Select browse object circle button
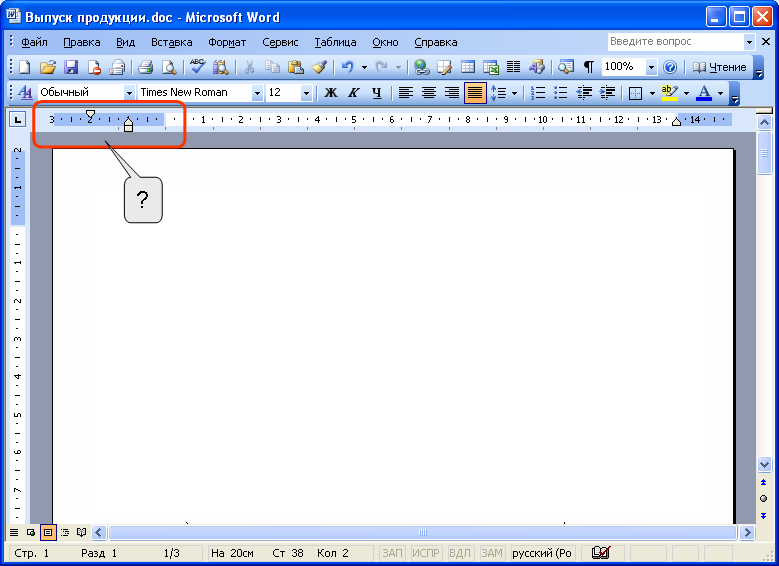 click(x=764, y=498)
